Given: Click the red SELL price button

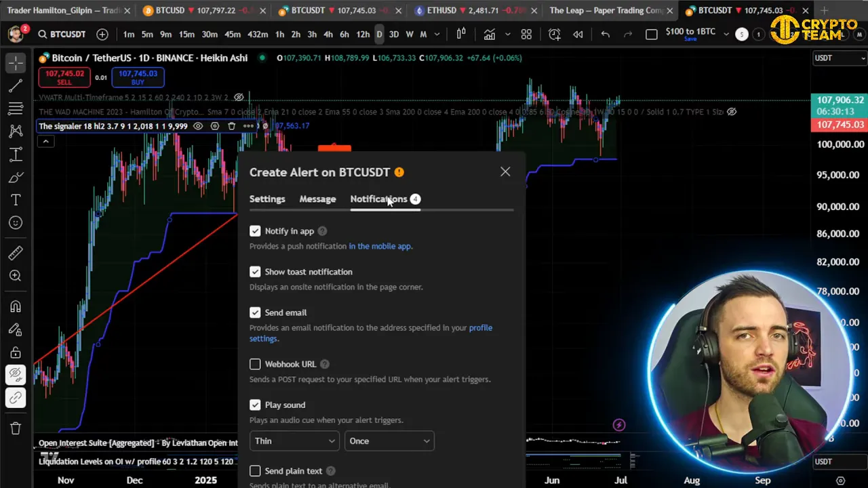Looking at the screenshot, I should pos(64,77).
